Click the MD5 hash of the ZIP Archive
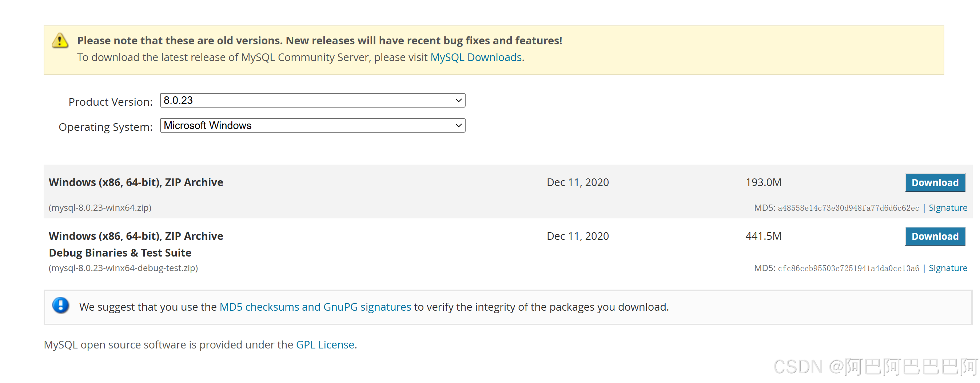 pyautogui.click(x=847, y=207)
